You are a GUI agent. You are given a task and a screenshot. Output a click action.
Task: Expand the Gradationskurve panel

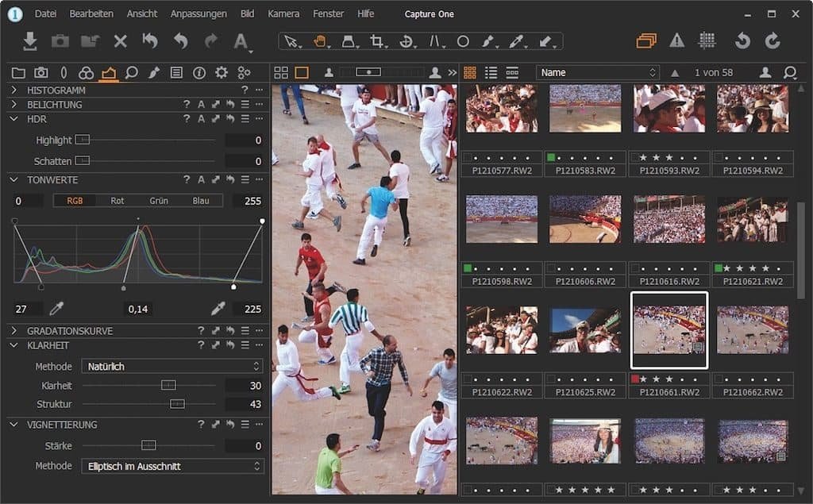pos(14,331)
